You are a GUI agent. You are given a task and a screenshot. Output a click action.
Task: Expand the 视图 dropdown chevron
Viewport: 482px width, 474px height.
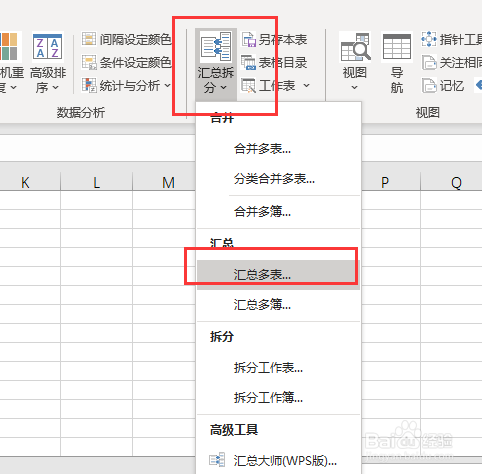click(355, 88)
